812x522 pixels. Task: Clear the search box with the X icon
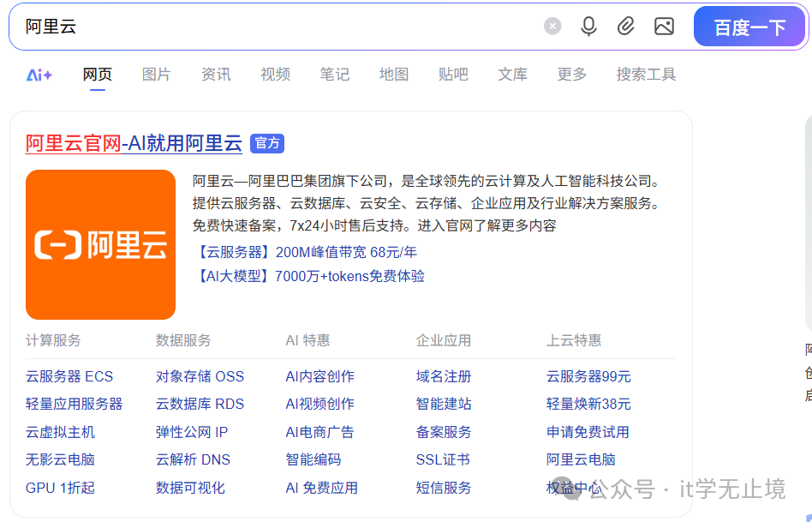[x=552, y=26]
